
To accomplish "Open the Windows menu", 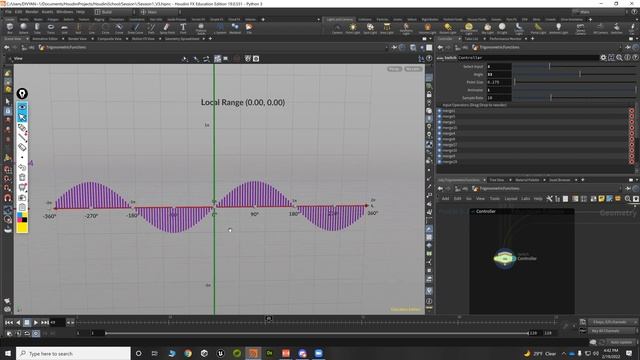I will tap(64, 12).
